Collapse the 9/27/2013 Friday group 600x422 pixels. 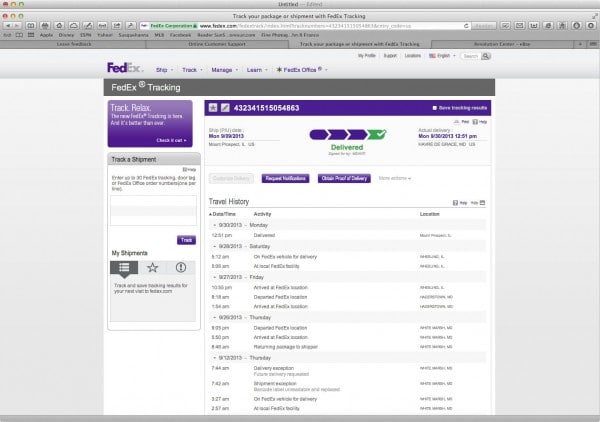pyautogui.click(x=214, y=277)
